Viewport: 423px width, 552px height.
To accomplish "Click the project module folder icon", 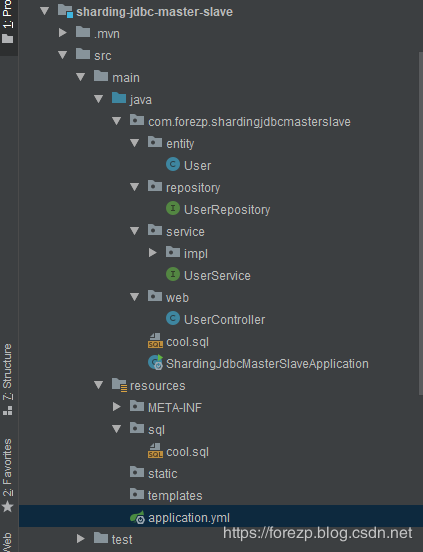I will coord(65,11).
